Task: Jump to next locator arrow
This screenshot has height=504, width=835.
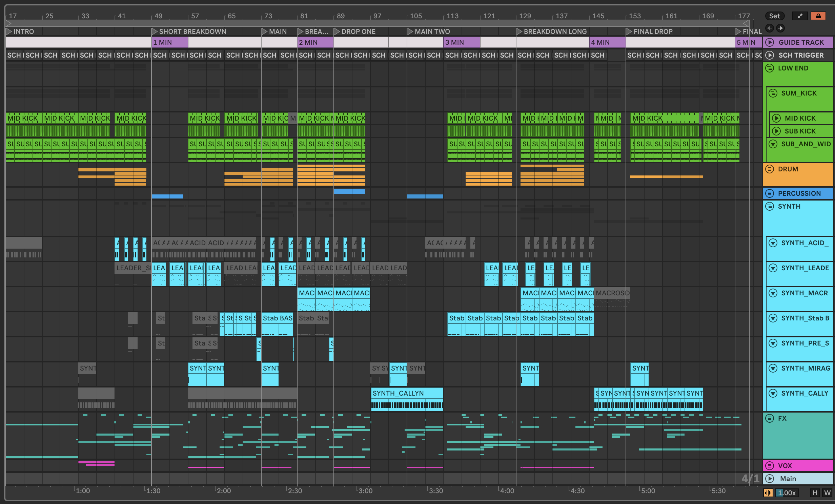Action: [x=780, y=28]
